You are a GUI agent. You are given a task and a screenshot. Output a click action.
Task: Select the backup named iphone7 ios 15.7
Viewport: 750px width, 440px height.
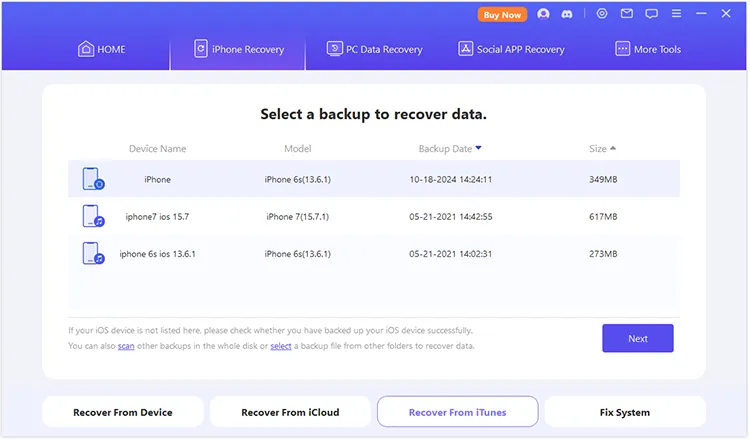157,217
